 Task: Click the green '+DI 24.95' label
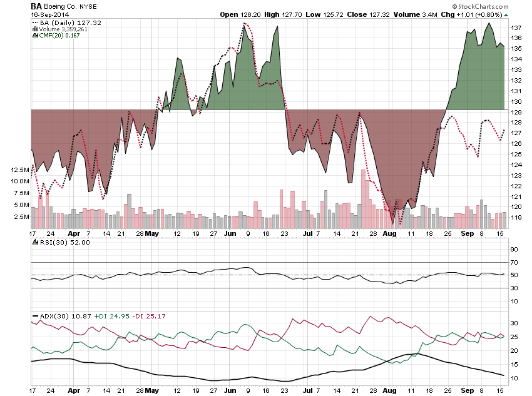point(111,317)
